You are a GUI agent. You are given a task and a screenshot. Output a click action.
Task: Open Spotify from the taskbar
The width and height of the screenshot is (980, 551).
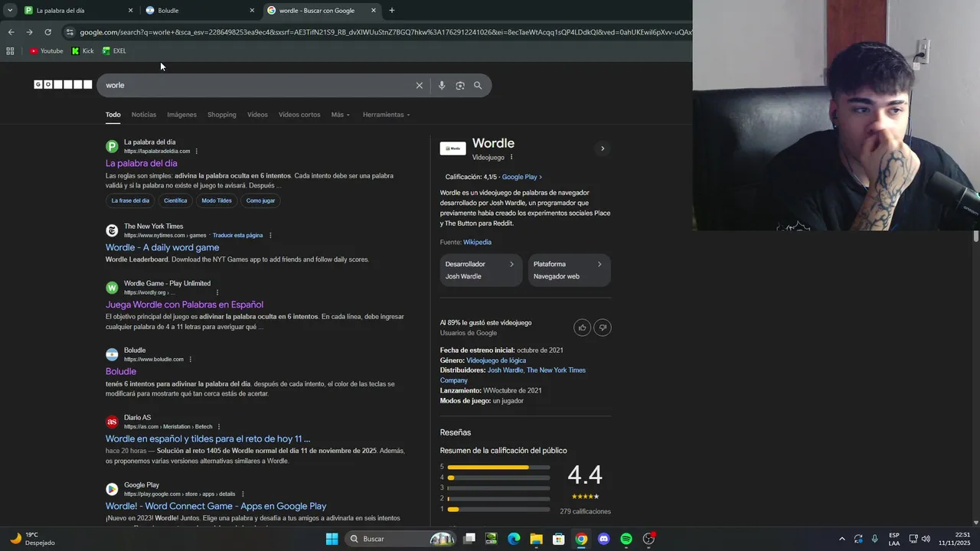[626, 539]
